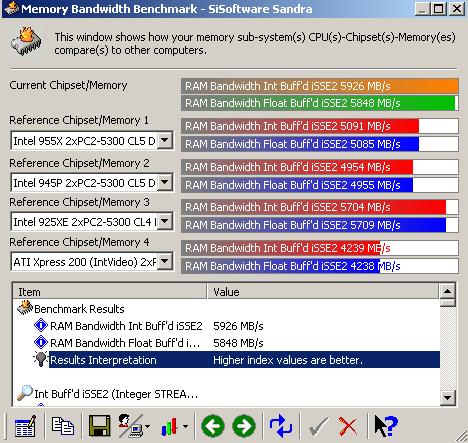Click the Item column header

coord(110,292)
